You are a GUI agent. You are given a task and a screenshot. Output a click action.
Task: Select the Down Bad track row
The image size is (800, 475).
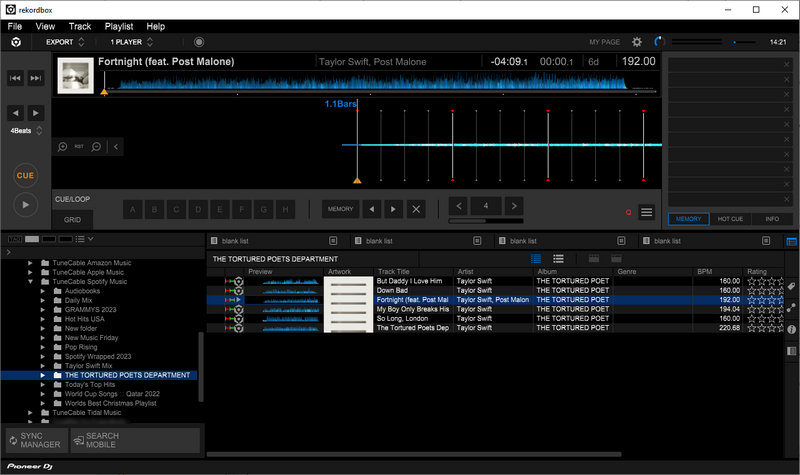(x=408, y=290)
